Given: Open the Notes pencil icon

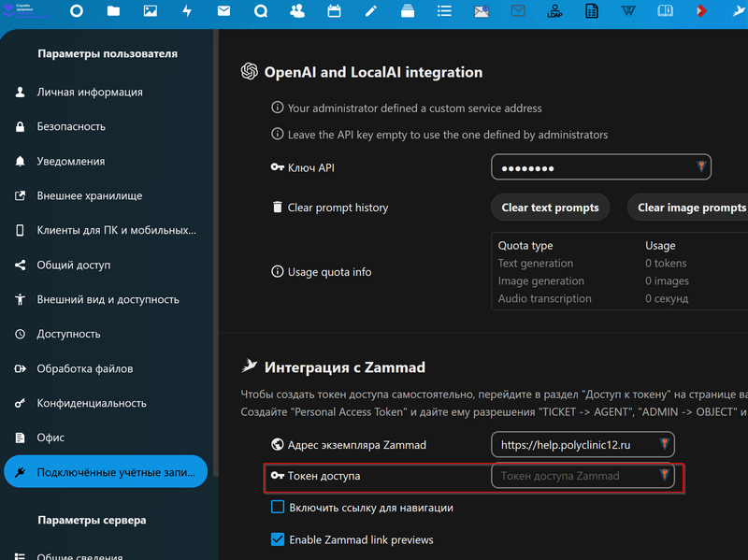Looking at the screenshot, I should point(371,11).
